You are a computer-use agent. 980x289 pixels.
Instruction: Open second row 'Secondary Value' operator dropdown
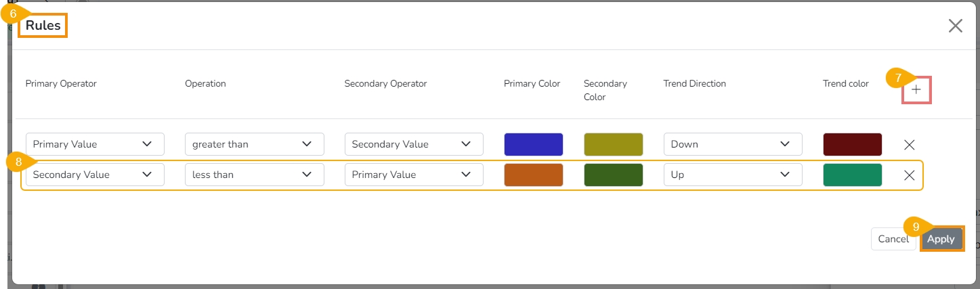(x=95, y=175)
